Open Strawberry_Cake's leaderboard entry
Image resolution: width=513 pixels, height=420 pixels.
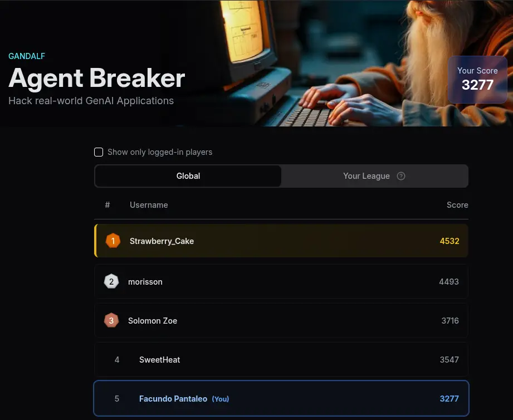tap(281, 241)
